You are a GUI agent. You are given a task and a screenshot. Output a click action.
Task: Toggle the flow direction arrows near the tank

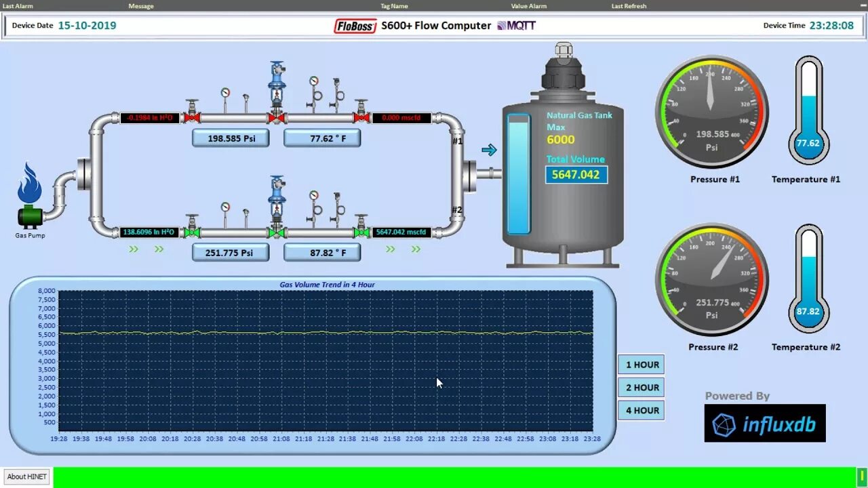[490, 150]
